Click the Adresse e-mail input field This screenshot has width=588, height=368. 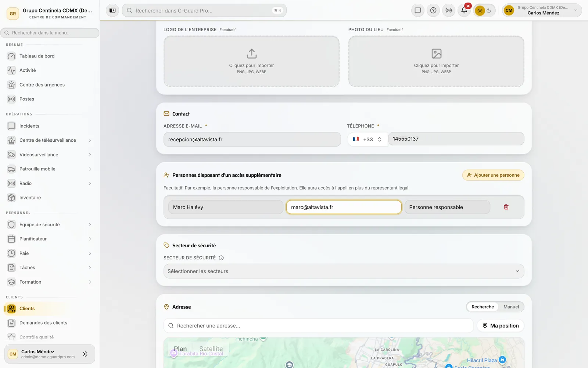[252, 139]
